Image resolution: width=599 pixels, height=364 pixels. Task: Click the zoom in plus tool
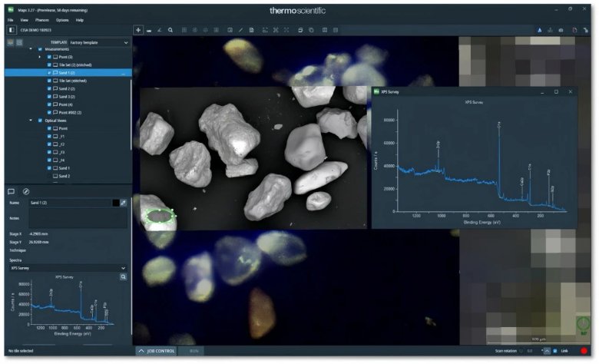(x=138, y=30)
